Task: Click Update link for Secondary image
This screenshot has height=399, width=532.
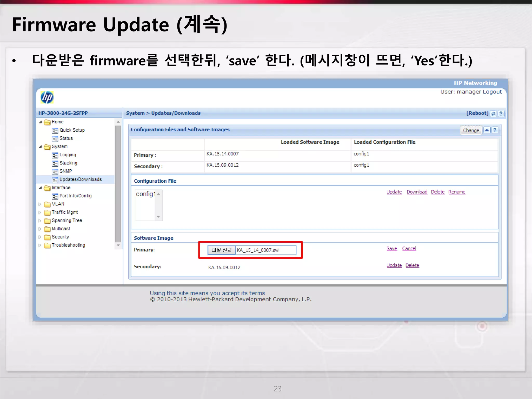Action: [394, 265]
